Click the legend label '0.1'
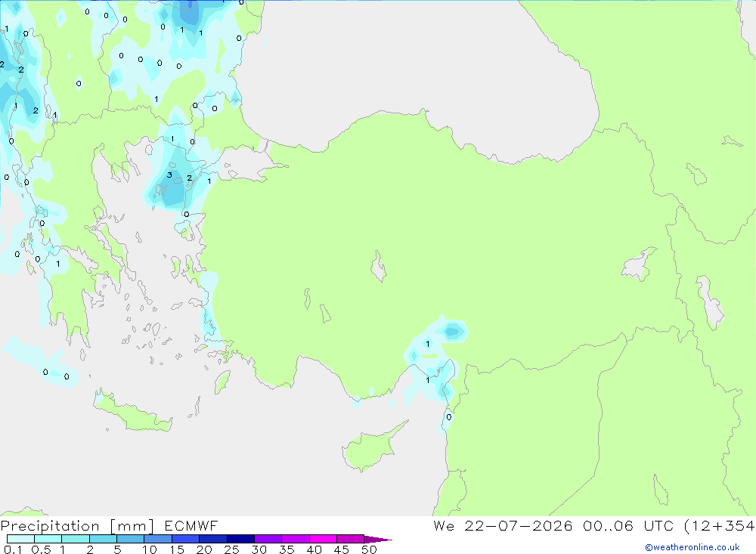Viewport: 756px width, 554px height. click(x=13, y=549)
